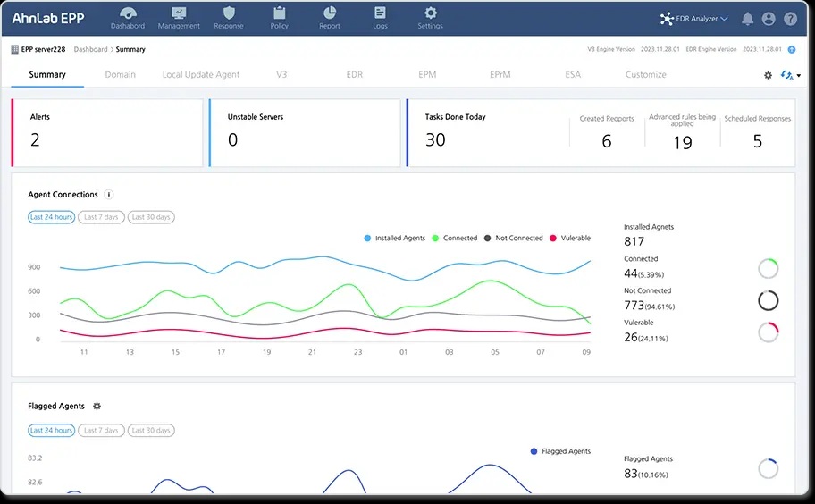The height and width of the screenshot is (504, 815).
Task: Open the Logs document icon
Action: click(380, 13)
